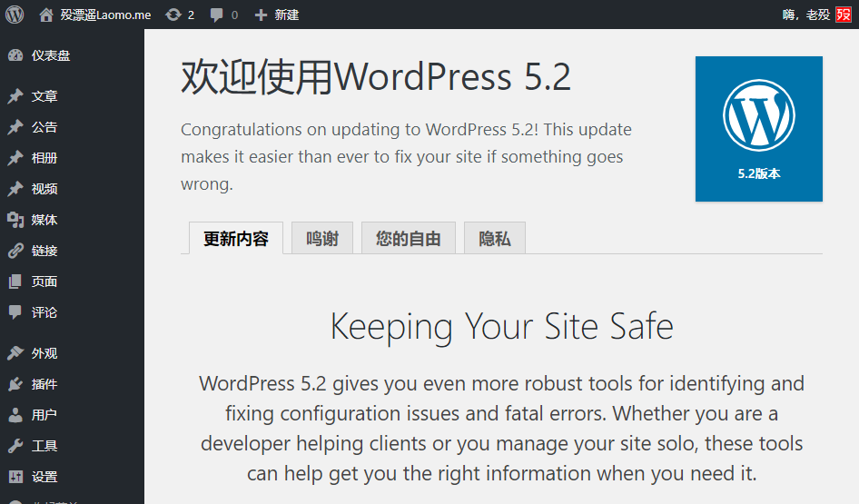Click the 欢迎使用WordPress 5.2 heading

376,76
